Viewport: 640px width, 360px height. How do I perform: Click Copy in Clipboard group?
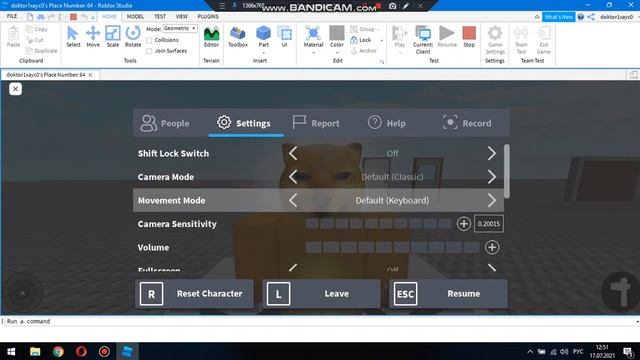tap(37, 29)
